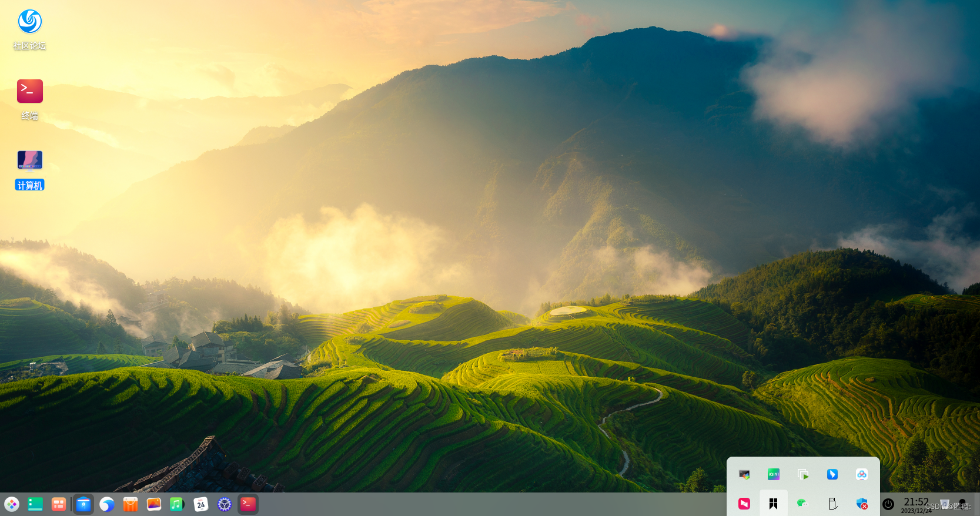The width and height of the screenshot is (980, 516).
Task: Click the screen-share play tray icon
Action: pos(803,474)
